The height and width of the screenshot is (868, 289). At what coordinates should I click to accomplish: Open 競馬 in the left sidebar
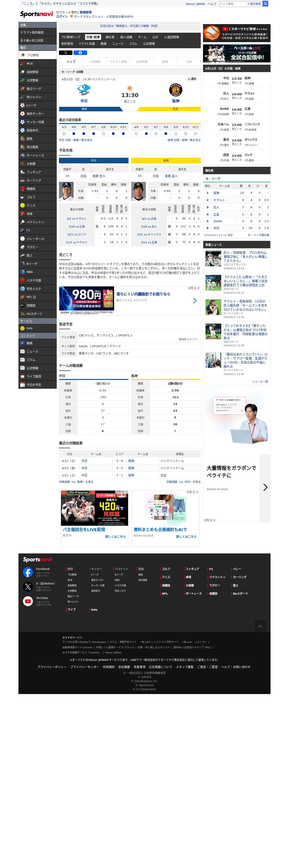pos(37,139)
